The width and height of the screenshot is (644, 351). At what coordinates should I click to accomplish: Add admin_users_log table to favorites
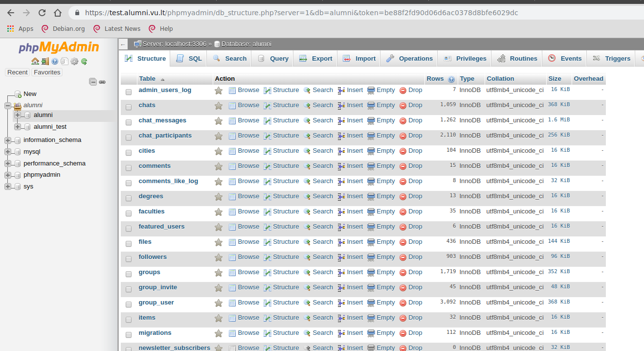[219, 91]
